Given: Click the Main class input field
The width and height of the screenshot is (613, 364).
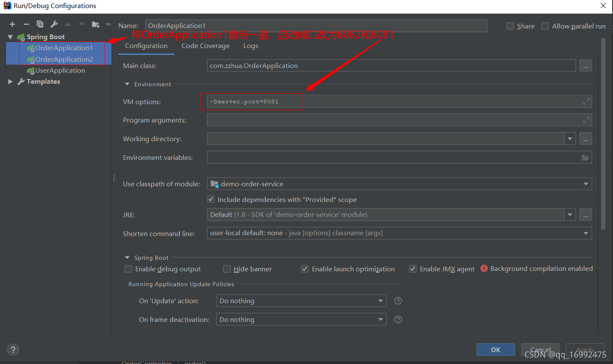Looking at the screenshot, I should point(391,66).
